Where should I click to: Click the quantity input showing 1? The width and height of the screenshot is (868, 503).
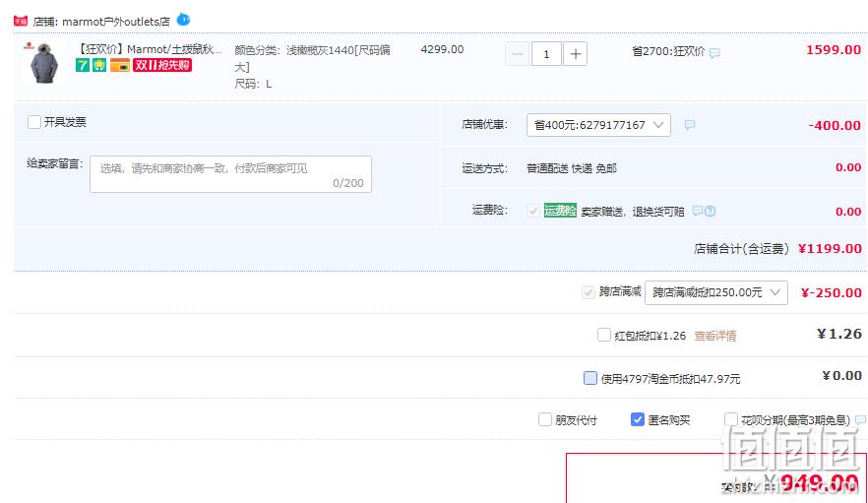pos(546,54)
